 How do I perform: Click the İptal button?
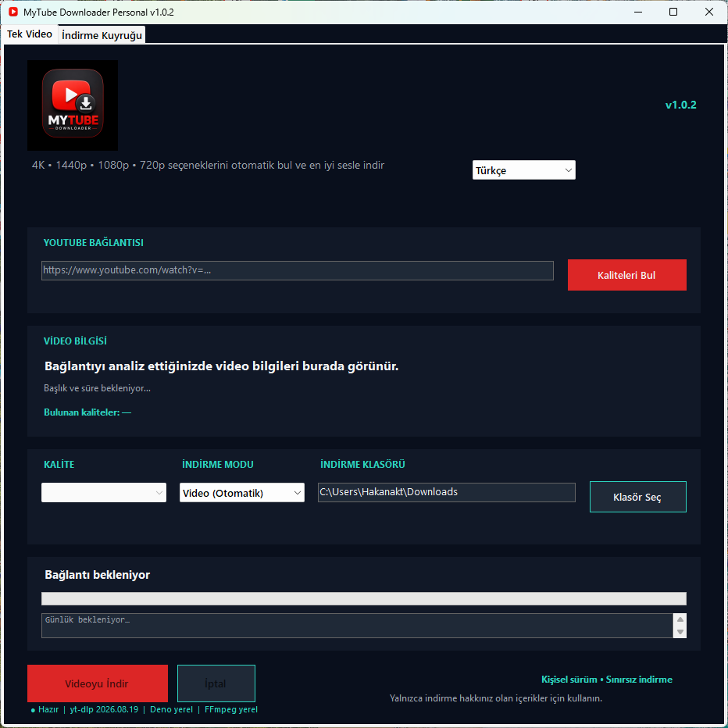tap(216, 683)
